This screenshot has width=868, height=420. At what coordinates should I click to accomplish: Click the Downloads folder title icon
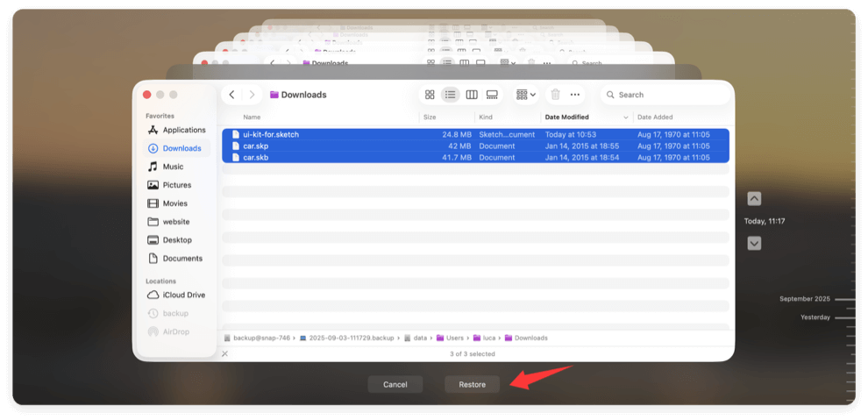tap(274, 95)
